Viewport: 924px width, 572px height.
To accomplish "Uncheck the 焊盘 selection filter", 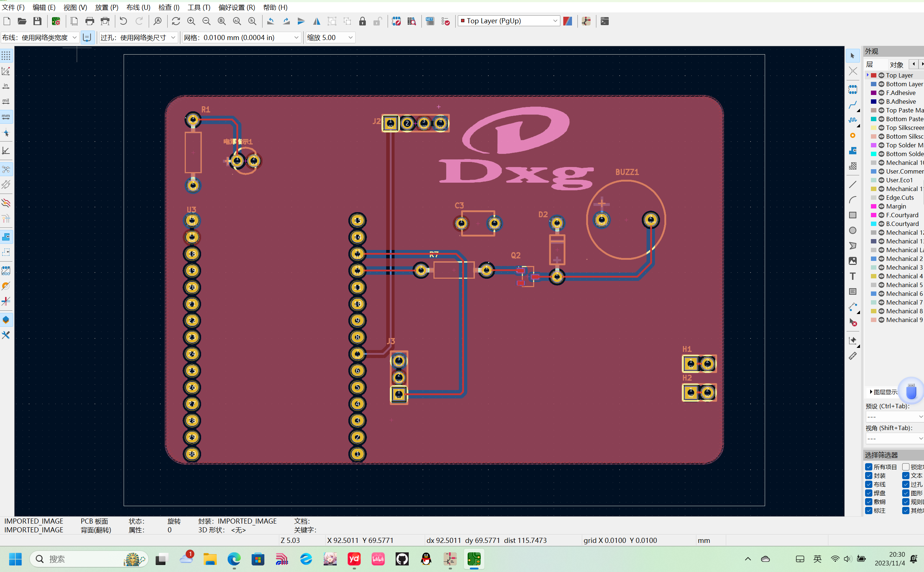I will point(869,493).
